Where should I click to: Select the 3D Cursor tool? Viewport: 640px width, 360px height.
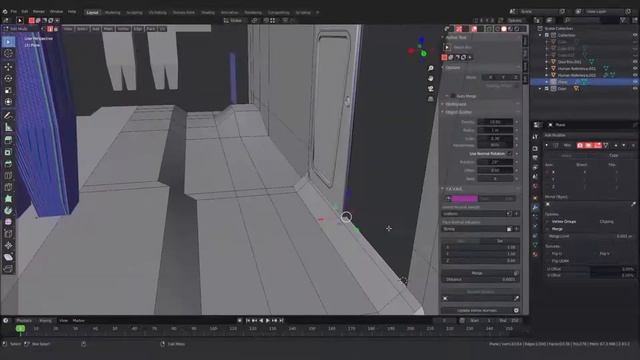pyautogui.click(x=8, y=53)
